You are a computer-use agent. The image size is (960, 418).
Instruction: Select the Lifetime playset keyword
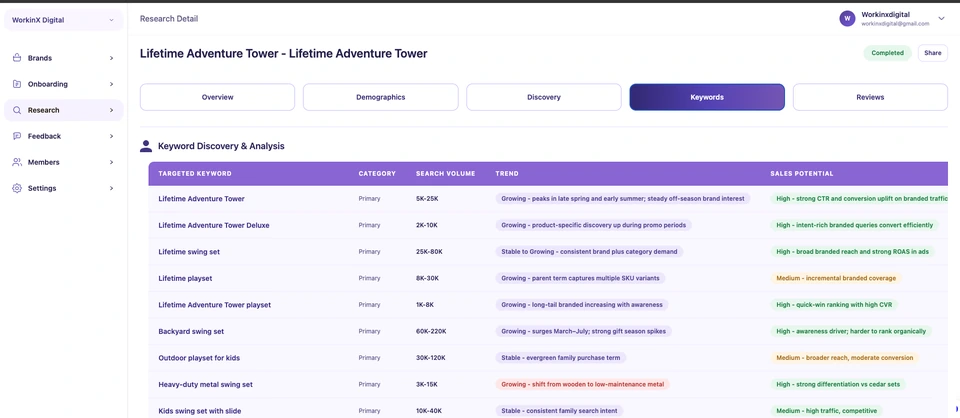point(185,278)
